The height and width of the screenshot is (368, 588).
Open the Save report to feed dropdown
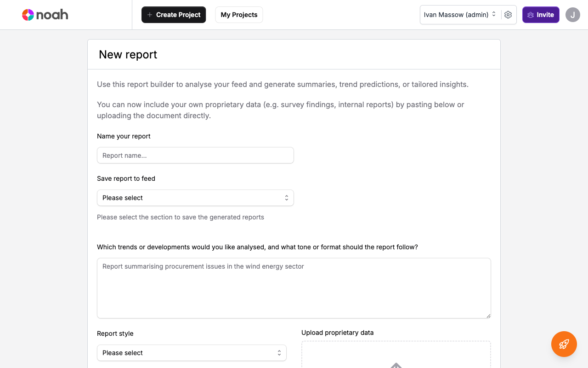[195, 197]
